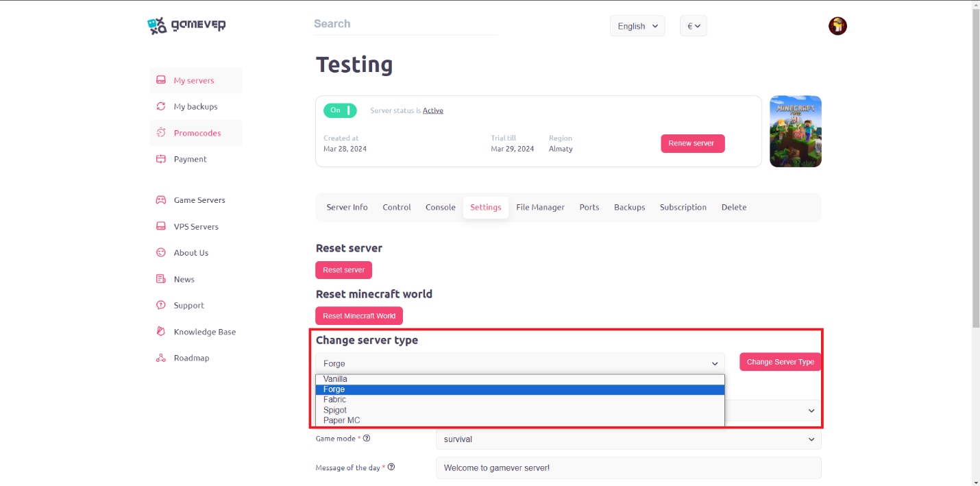Click the Roadmap icon in sidebar
This screenshot has width=980, height=486.
(x=161, y=358)
